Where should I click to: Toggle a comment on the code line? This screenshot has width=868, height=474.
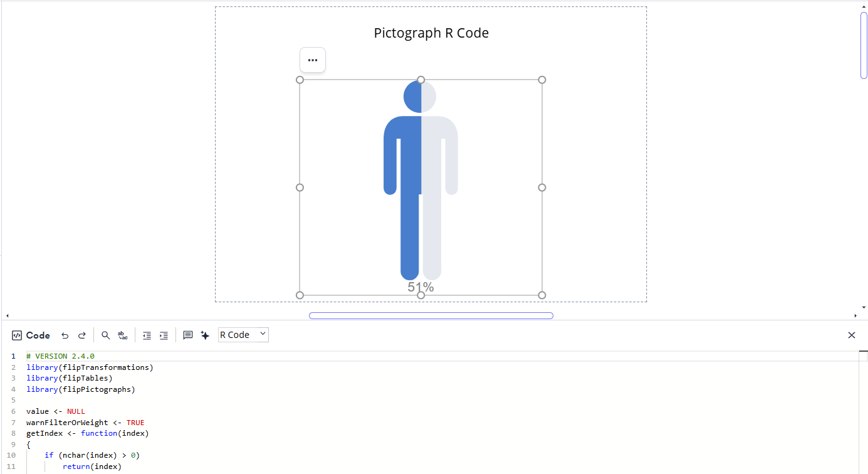(187, 335)
